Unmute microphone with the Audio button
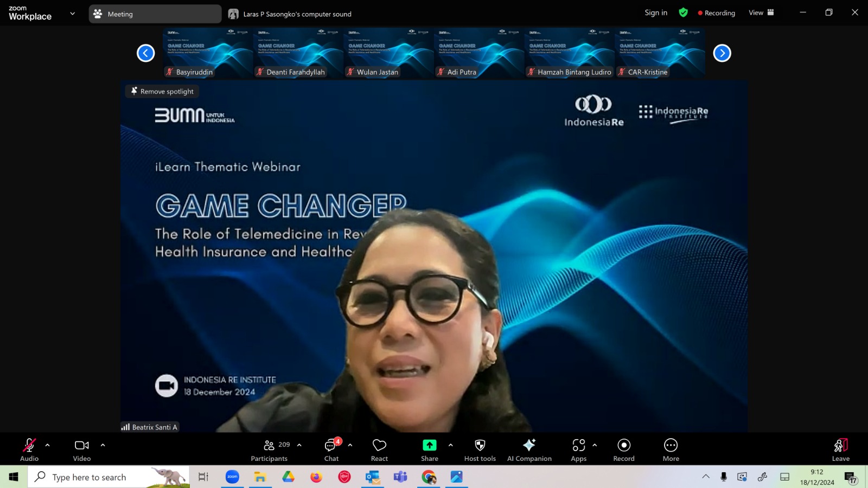This screenshot has width=868, height=488. click(29, 450)
